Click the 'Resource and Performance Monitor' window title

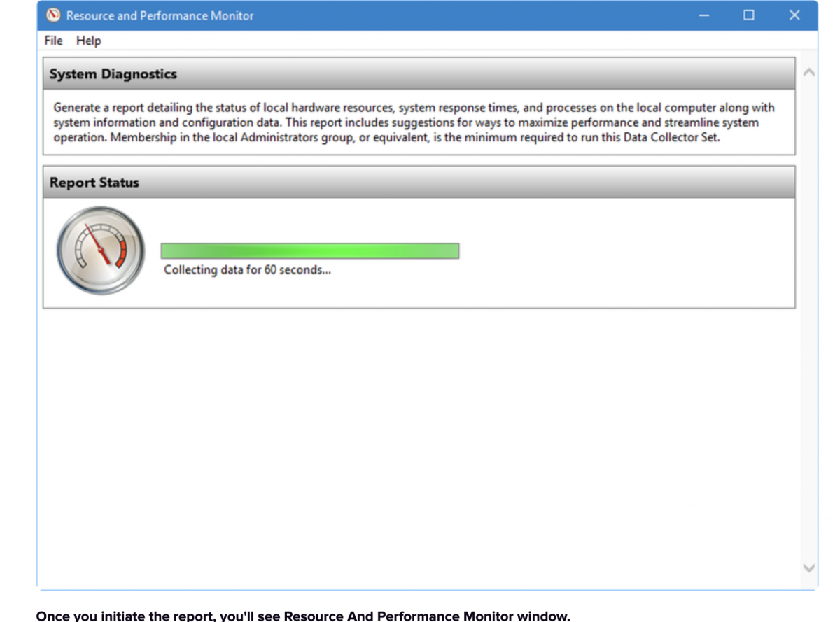(160, 15)
